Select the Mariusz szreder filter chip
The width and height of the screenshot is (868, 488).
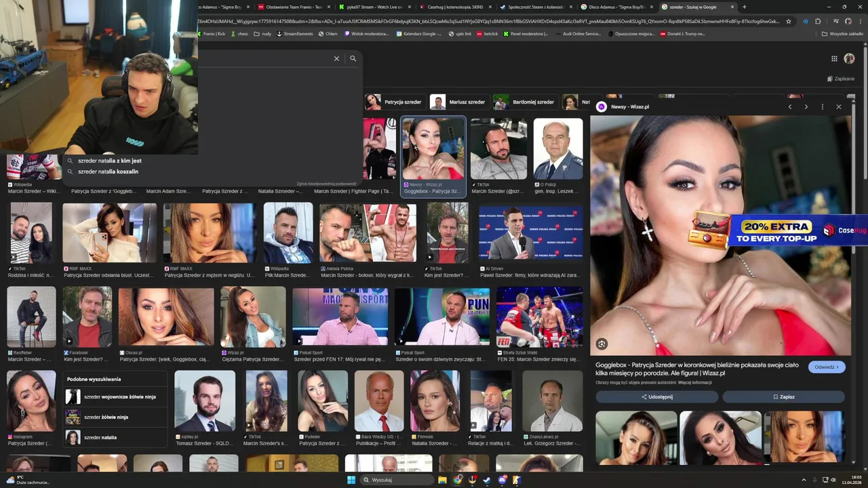coord(458,102)
